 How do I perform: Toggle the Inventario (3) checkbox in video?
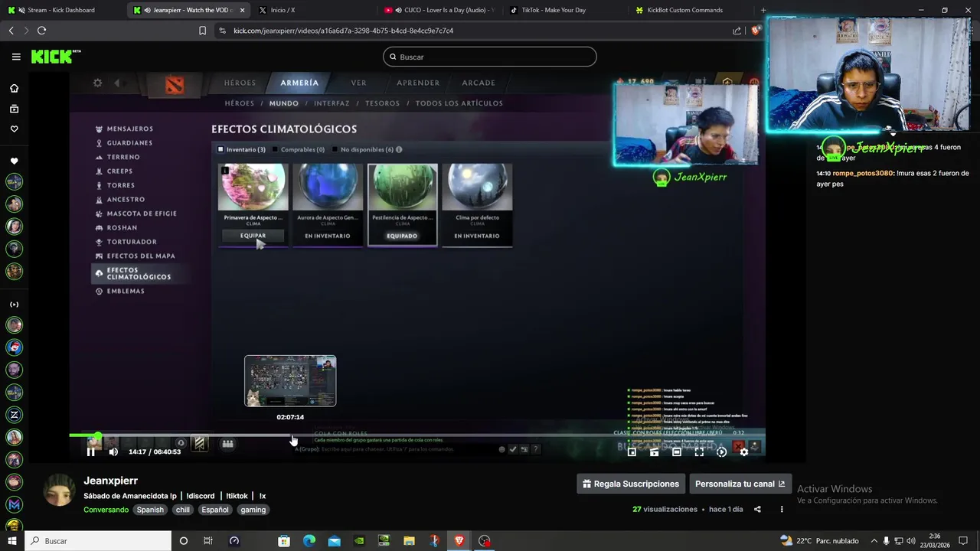click(221, 149)
